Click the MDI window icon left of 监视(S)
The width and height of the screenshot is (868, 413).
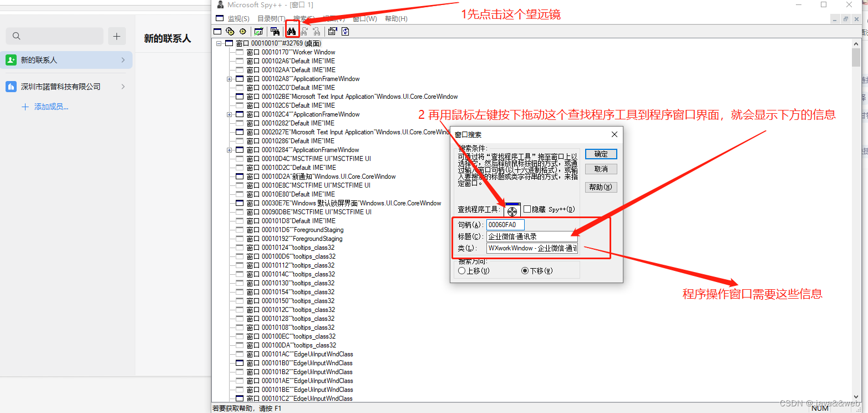click(220, 18)
